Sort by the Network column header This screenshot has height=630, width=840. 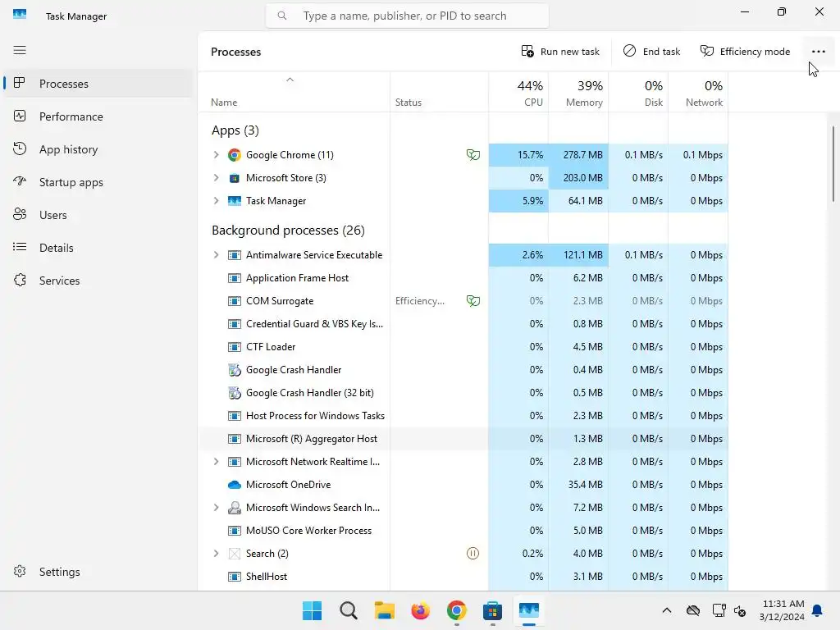click(x=699, y=93)
